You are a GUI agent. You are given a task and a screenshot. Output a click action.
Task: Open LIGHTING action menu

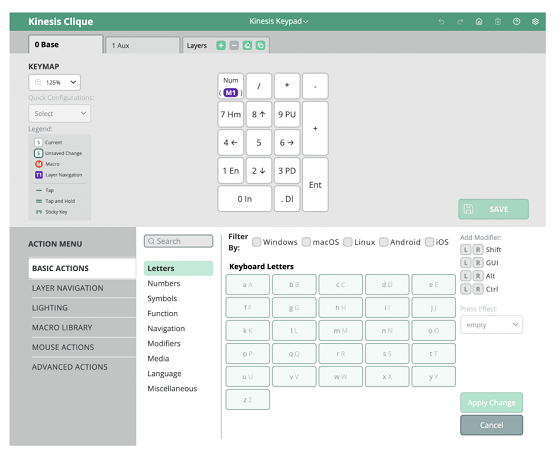pyautogui.click(x=82, y=308)
